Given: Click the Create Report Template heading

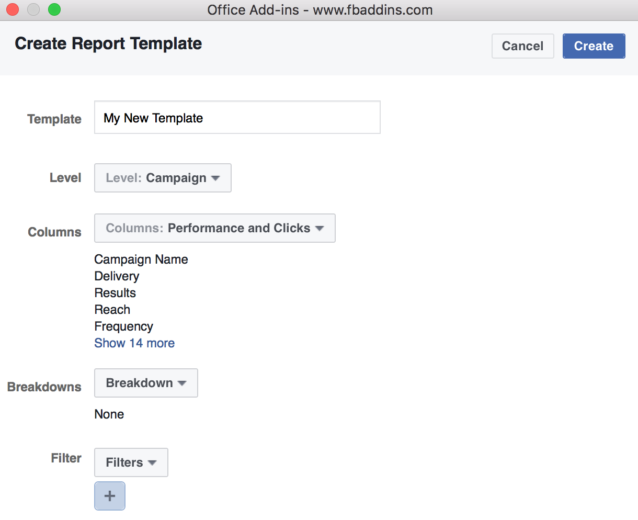Looking at the screenshot, I should pos(108,44).
